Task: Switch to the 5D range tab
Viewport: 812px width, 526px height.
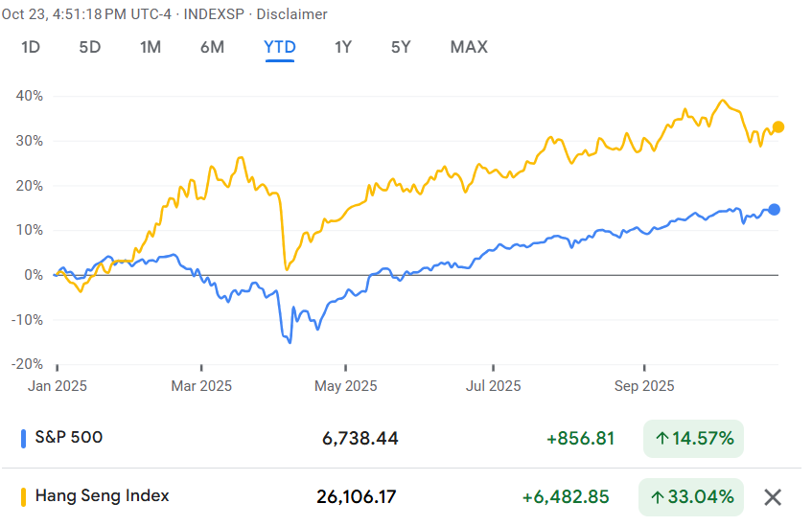Action: click(89, 47)
